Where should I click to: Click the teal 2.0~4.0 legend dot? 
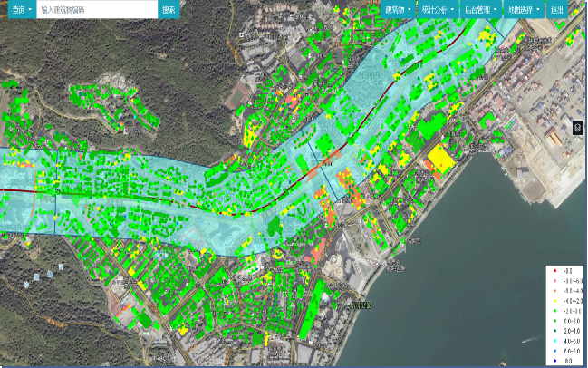click(554, 330)
